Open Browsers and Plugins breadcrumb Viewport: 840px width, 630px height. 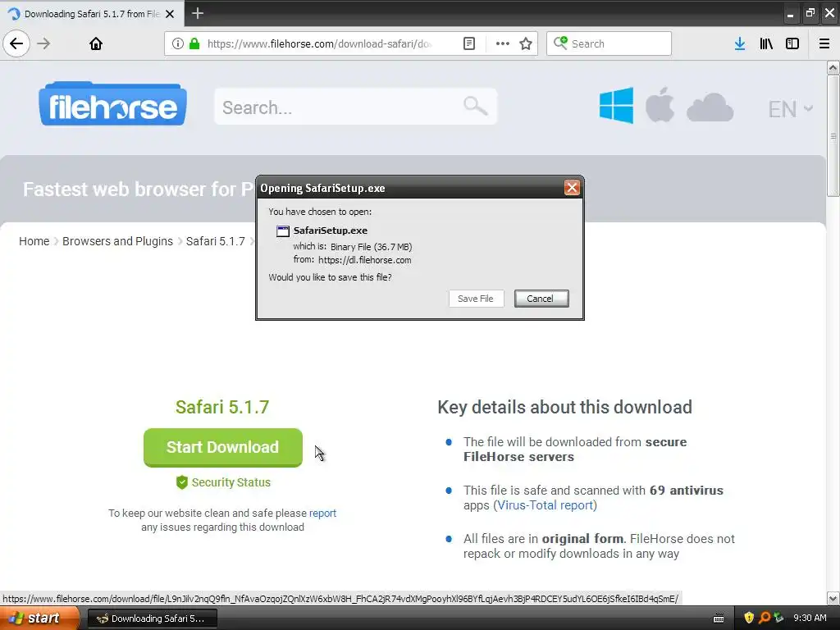[x=117, y=241]
